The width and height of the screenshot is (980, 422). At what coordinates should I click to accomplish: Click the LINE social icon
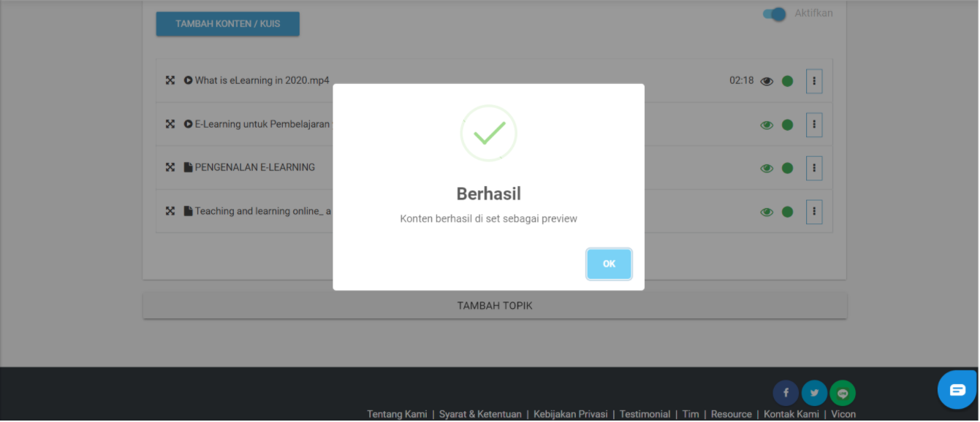point(843,393)
